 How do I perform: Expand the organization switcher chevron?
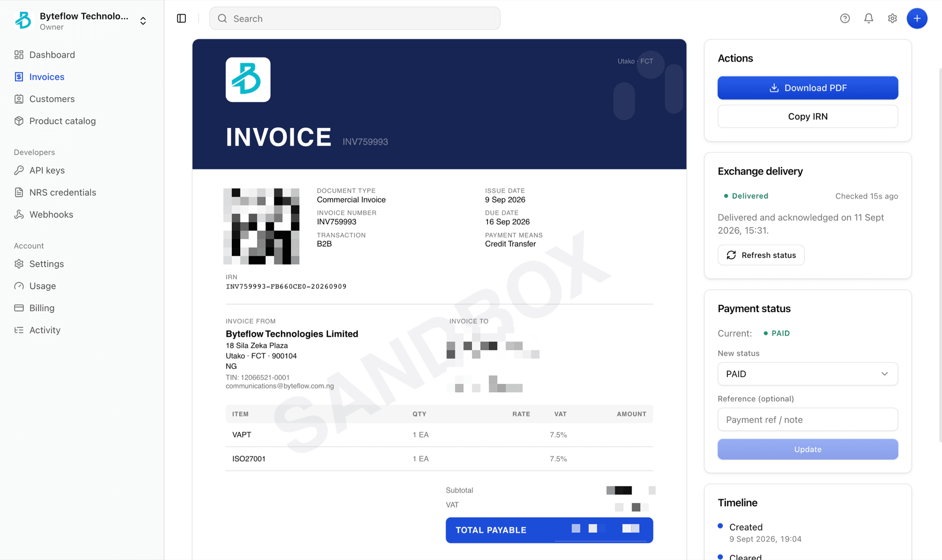143,21
